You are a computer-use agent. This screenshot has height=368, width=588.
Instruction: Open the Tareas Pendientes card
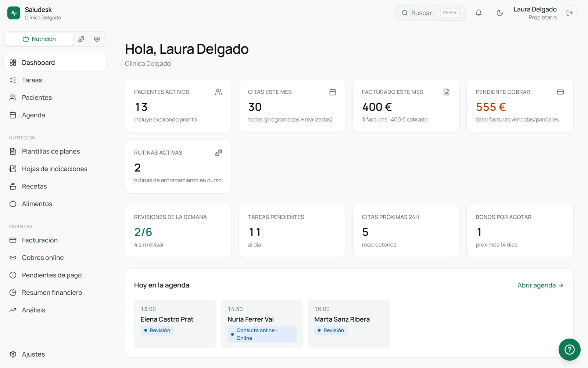[292, 231]
